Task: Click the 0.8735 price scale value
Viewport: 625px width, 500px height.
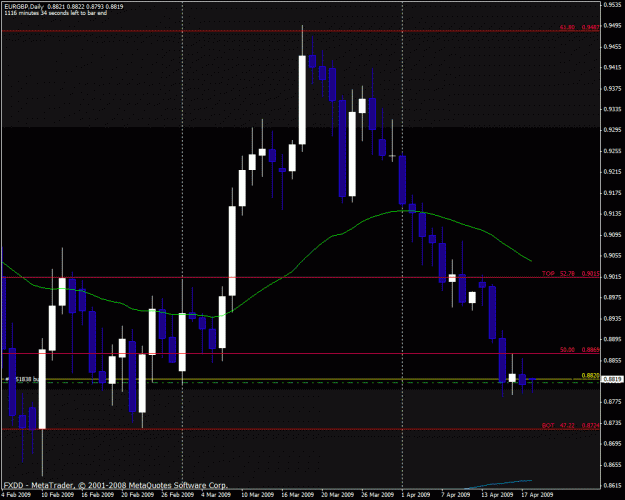Action: pos(613,422)
